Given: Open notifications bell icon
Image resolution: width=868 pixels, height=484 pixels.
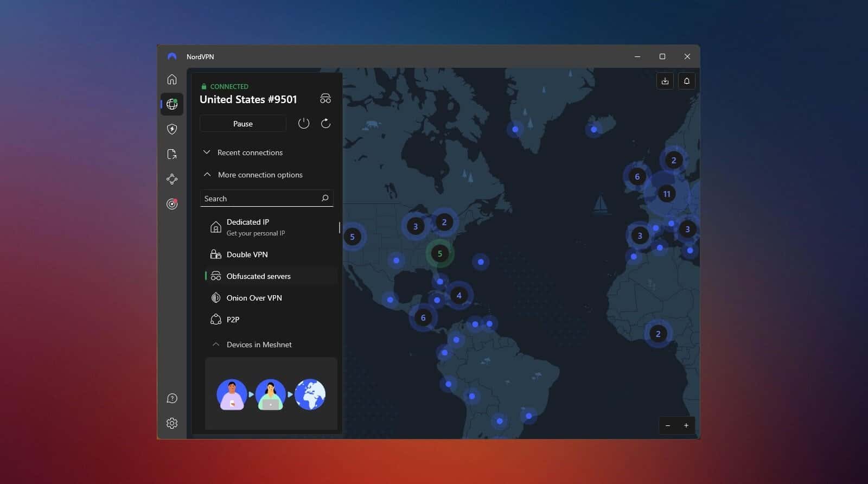Looking at the screenshot, I should pos(687,81).
